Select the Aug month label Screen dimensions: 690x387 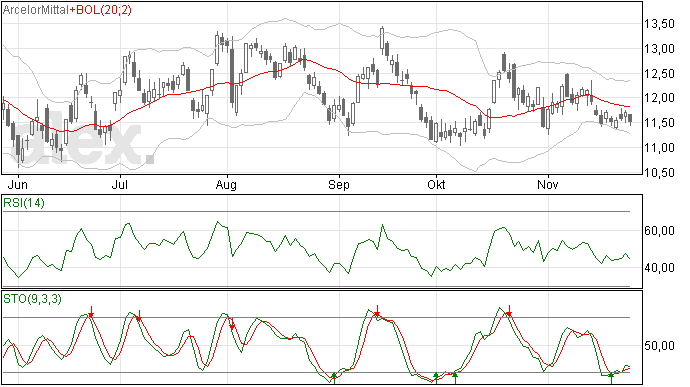[x=226, y=185]
